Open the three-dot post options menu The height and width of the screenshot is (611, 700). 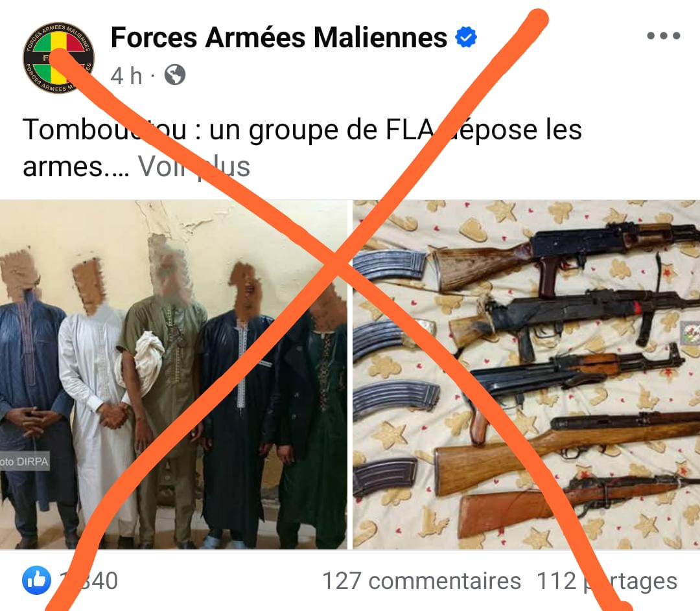664,36
